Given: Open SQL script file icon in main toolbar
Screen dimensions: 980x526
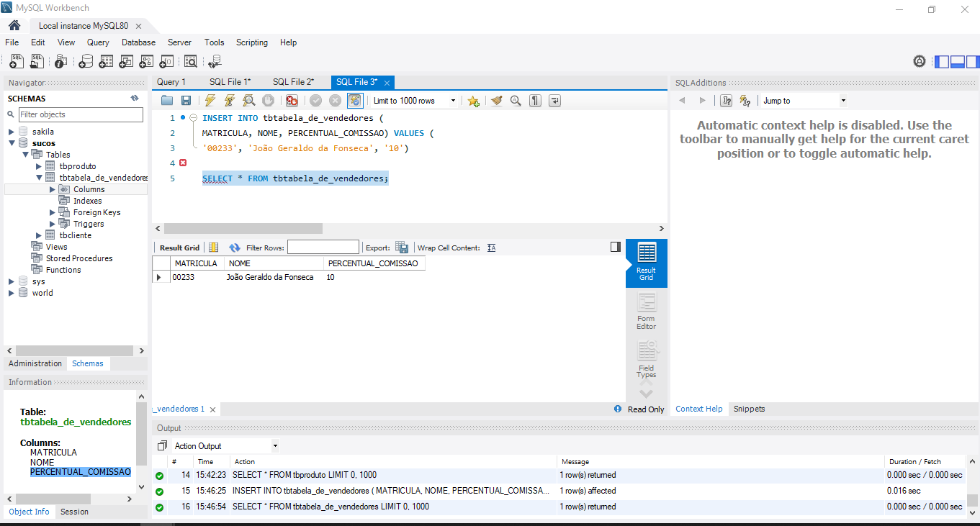Looking at the screenshot, I should (x=36, y=61).
